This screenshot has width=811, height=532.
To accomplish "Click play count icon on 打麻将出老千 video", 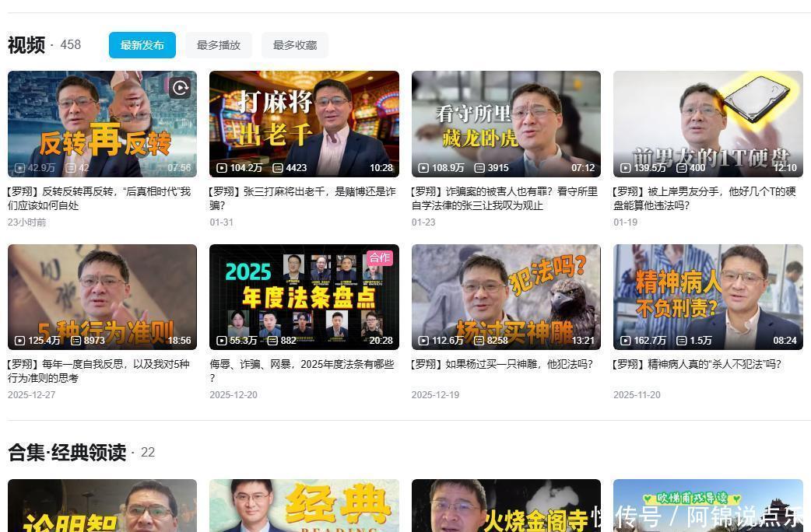I will (222, 168).
